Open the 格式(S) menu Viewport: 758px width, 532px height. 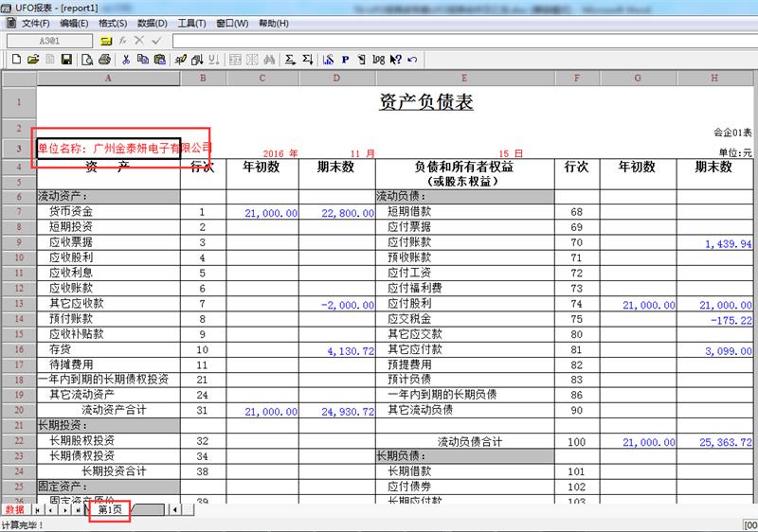pos(113,23)
